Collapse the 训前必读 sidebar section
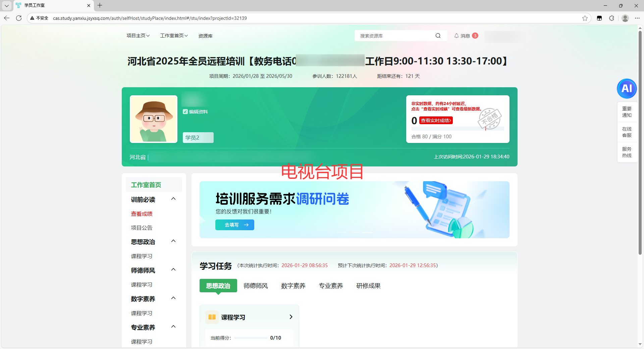This screenshot has width=644, height=349. (x=173, y=199)
